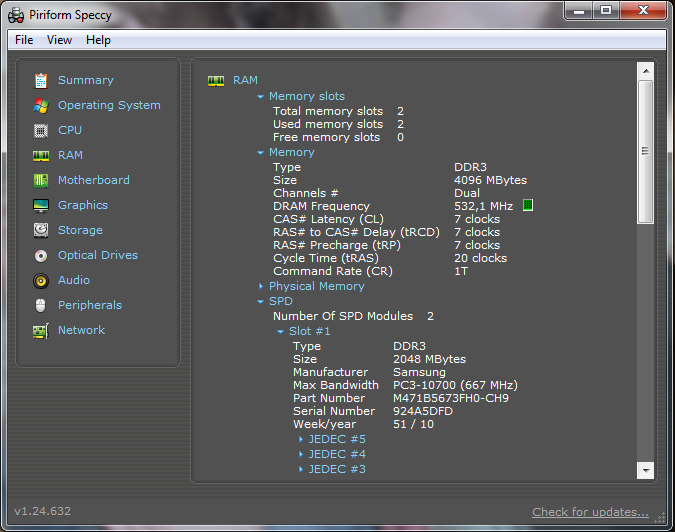Select the Graphics section
Image resolution: width=675 pixels, height=532 pixels.
[x=83, y=205]
